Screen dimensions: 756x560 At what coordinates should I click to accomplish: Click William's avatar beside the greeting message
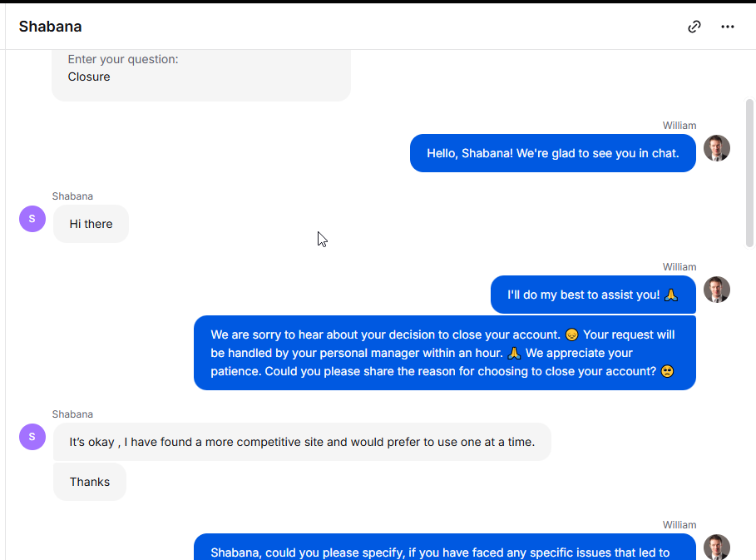point(716,148)
